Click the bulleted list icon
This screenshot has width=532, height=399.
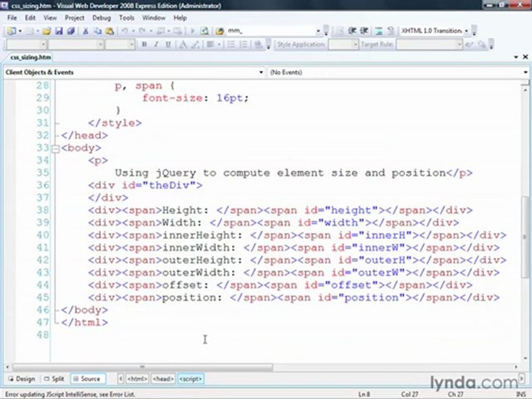click(x=231, y=44)
